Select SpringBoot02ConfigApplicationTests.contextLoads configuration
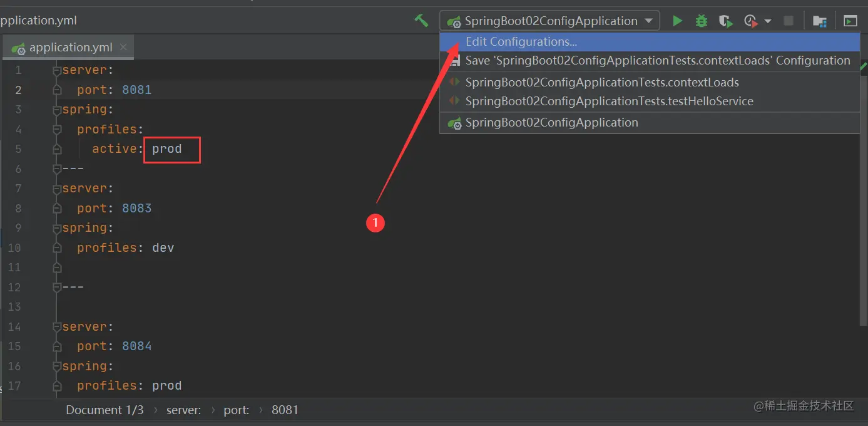Image resolution: width=868 pixels, height=426 pixels. (650, 83)
